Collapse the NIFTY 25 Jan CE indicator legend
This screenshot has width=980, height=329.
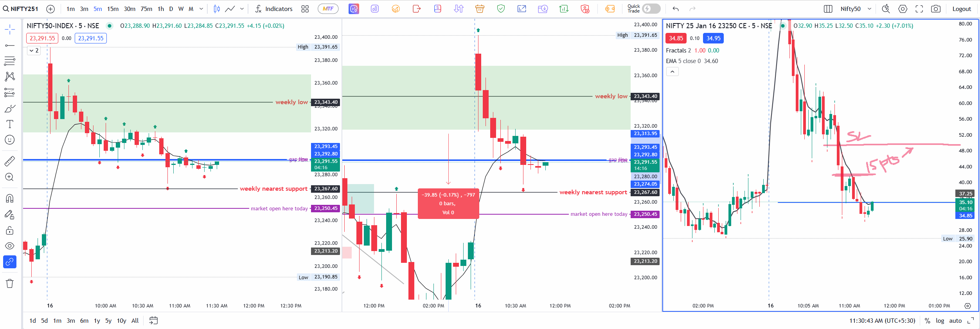click(672, 72)
